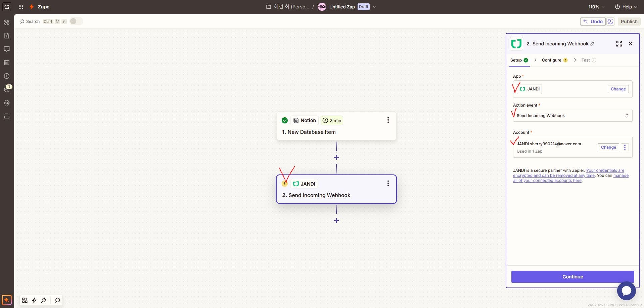
Task: Click the AI timer icon beside Undo
Action: [610, 22]
